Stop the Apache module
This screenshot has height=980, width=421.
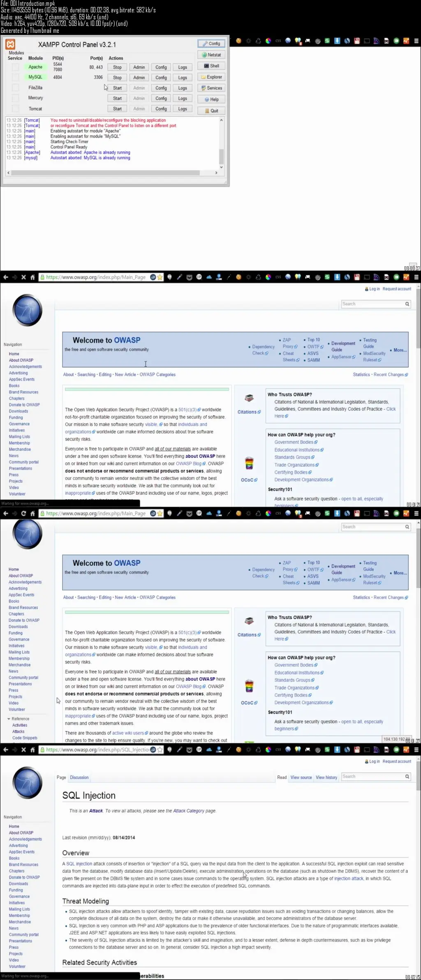click(x=117, y=67)
